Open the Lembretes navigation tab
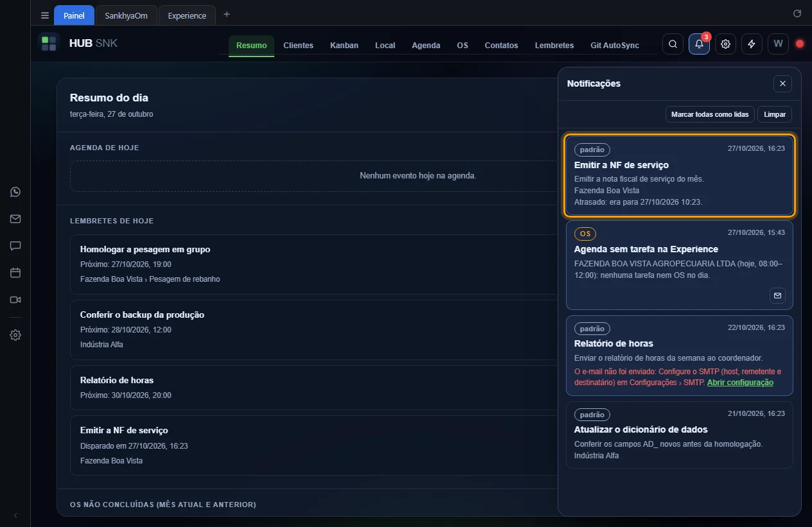812x527 pixels. tap(554, 46)
